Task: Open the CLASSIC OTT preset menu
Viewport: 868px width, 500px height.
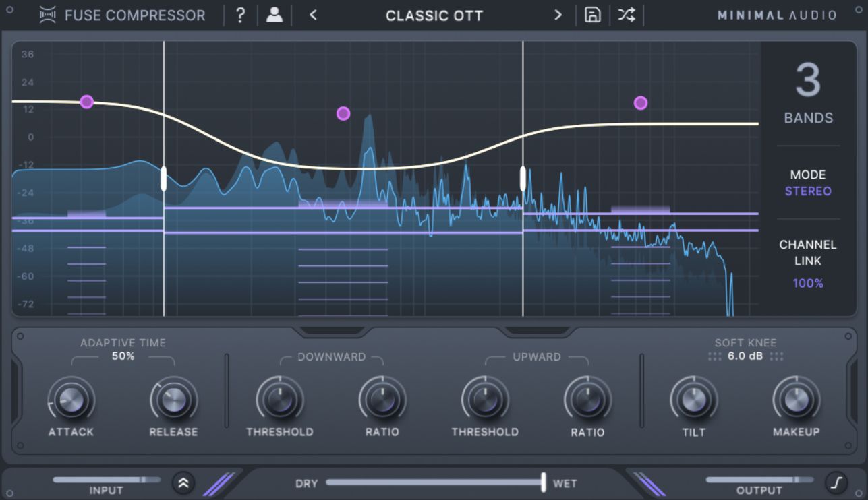Action: [434, 15]
